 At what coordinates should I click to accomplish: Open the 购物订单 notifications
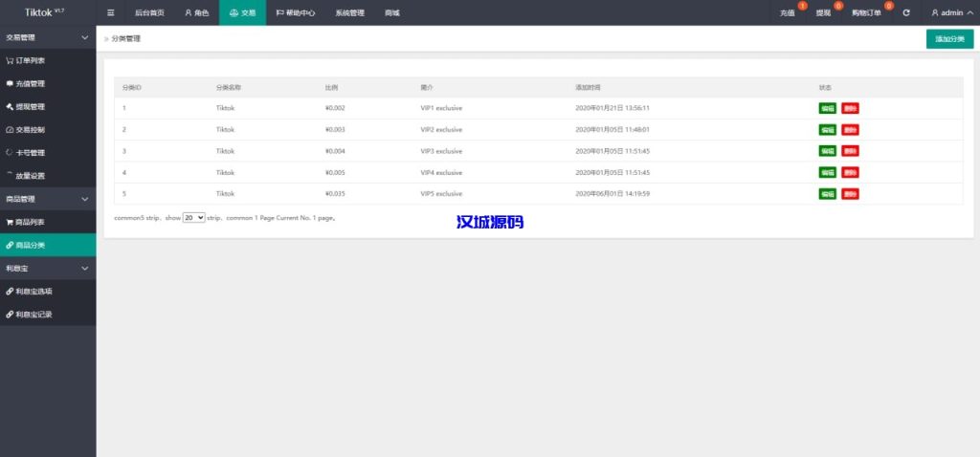(x=866, y=13)
